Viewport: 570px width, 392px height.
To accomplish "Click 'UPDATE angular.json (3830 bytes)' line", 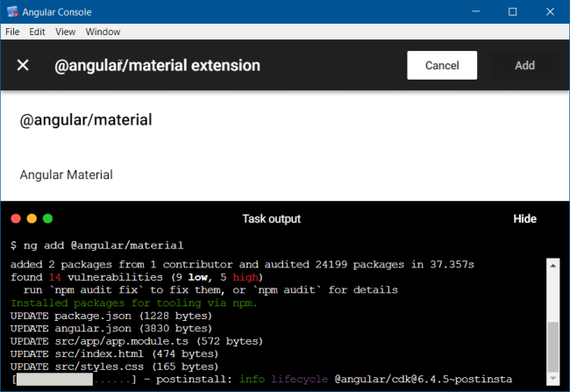I will pos(110,328).
